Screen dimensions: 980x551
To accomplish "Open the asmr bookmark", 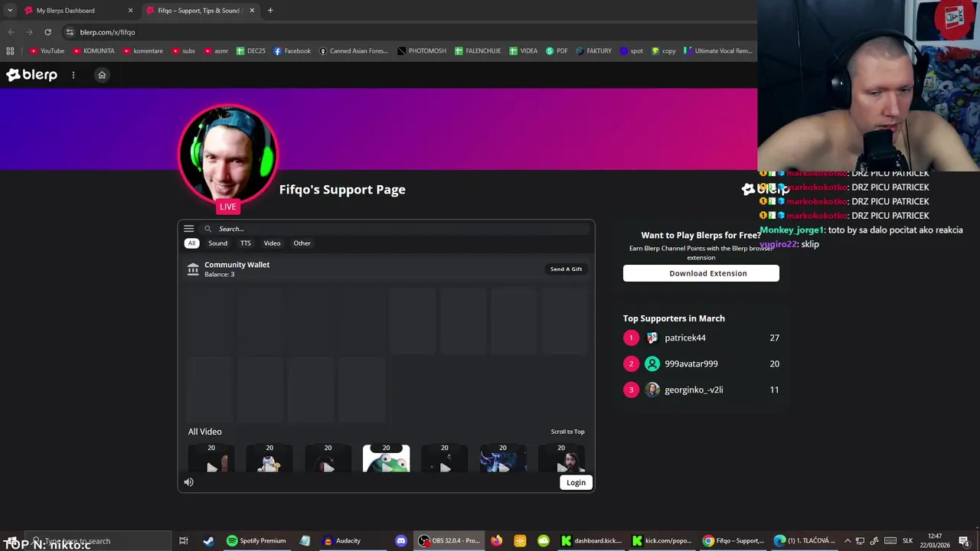I will 216,51.
